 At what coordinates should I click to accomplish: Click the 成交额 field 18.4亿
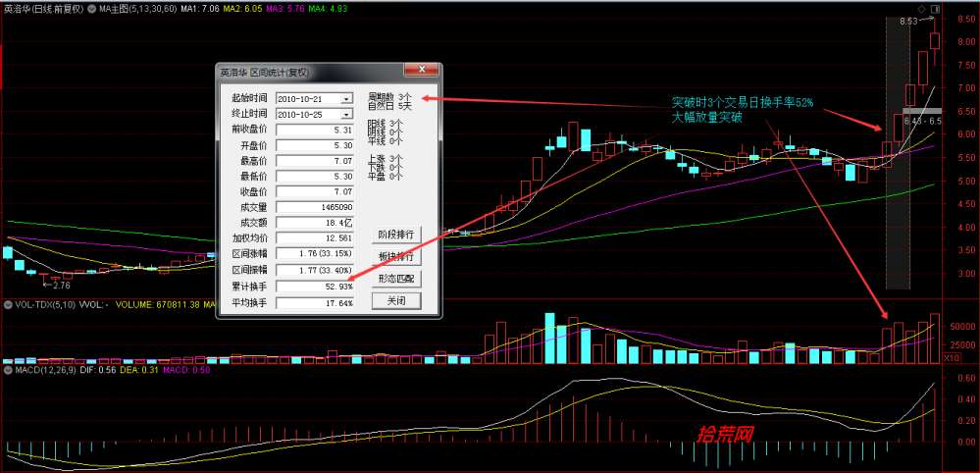[315, 223]
